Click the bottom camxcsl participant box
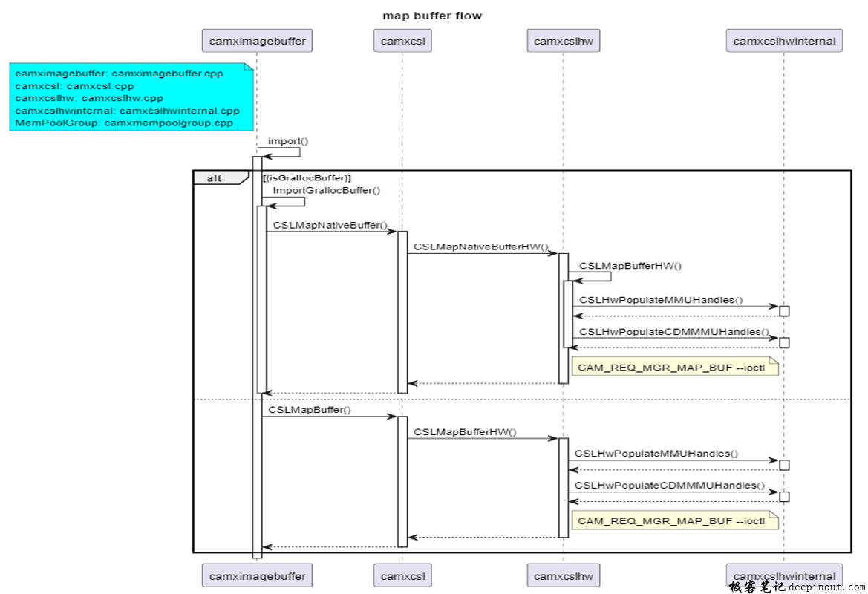Image resolution: width=868 pixels, height=594 pixels. tap(402, 575)
